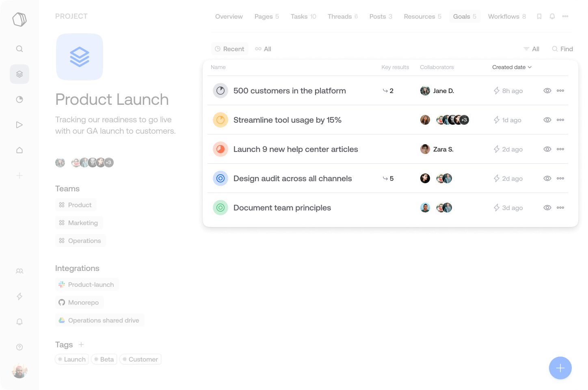Toggle watch eye on Design audit goal

point(547,178)
